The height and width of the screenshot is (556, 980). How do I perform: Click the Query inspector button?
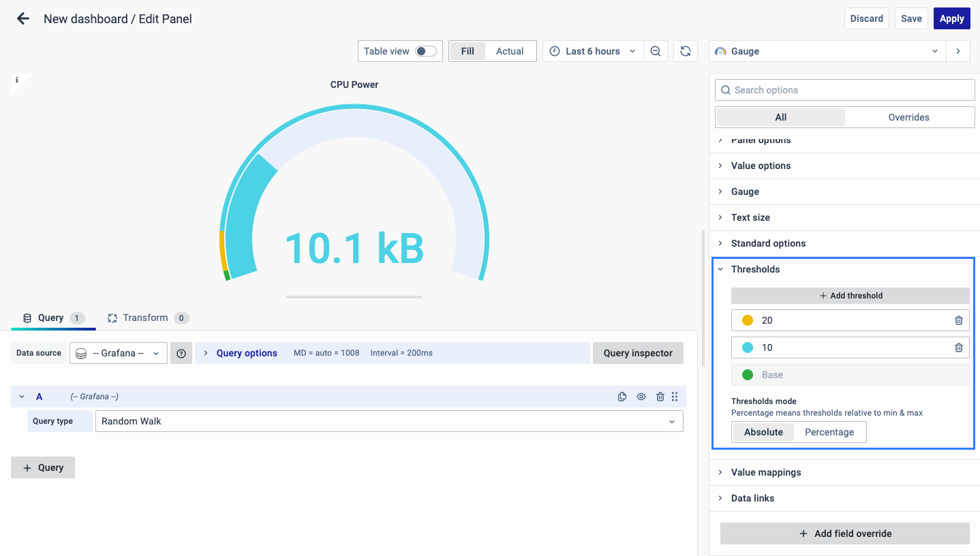click(638, 353)
